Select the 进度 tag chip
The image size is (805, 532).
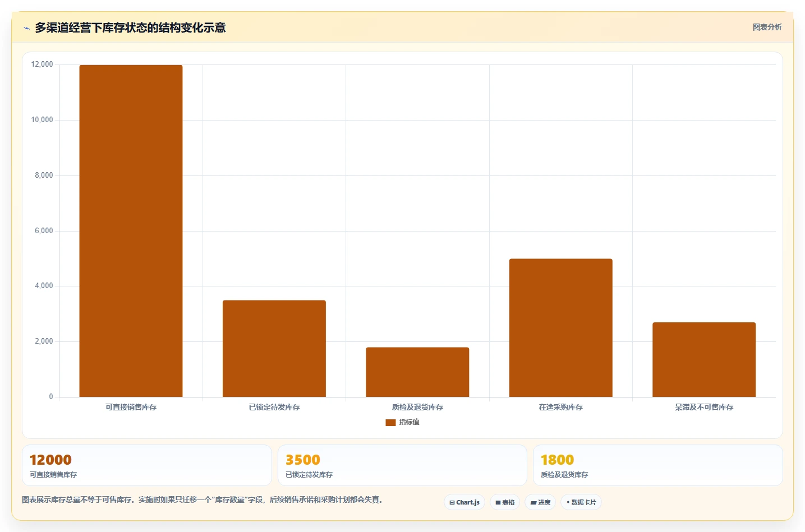[x=540, y=502]
